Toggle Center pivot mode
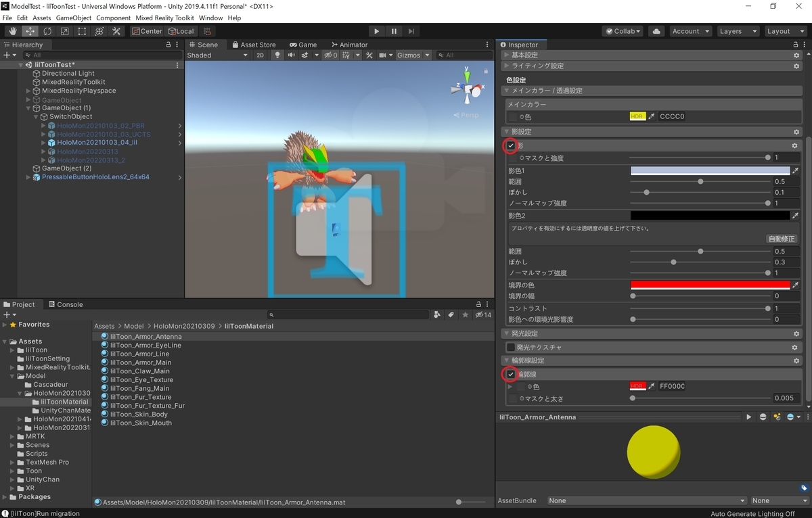The width and height of the screenshot is (812, 518). 147,31
